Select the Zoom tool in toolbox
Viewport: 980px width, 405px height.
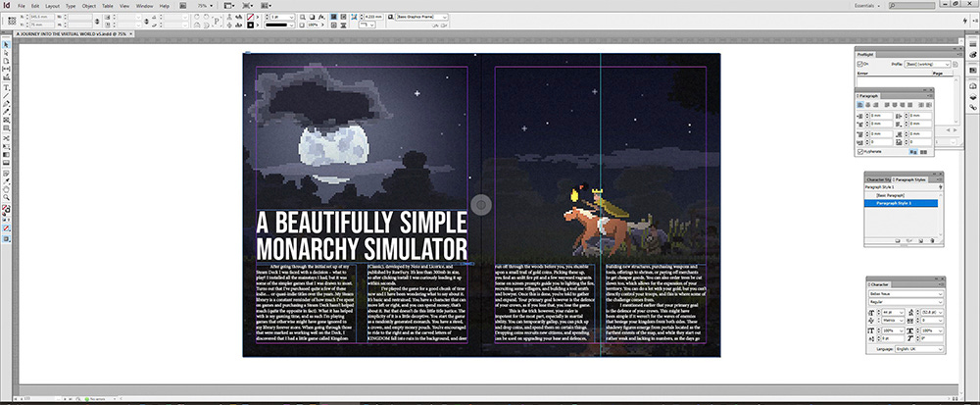pos(6,197)
